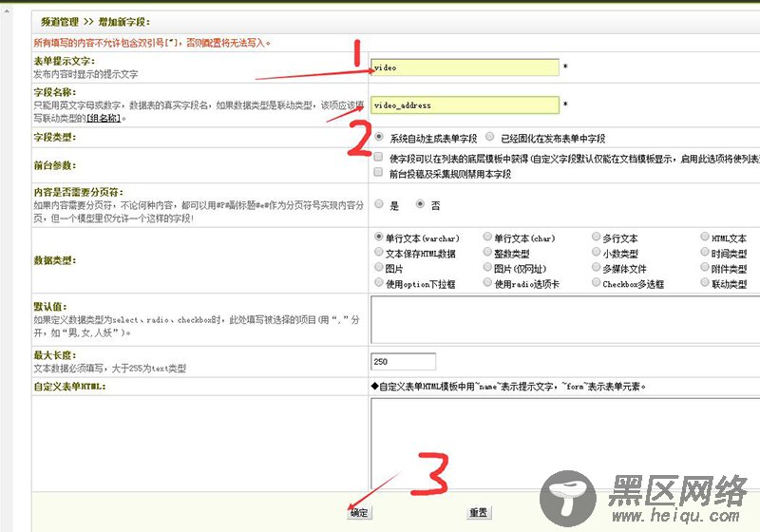Choose 是 for content pagination

[379, 204]
